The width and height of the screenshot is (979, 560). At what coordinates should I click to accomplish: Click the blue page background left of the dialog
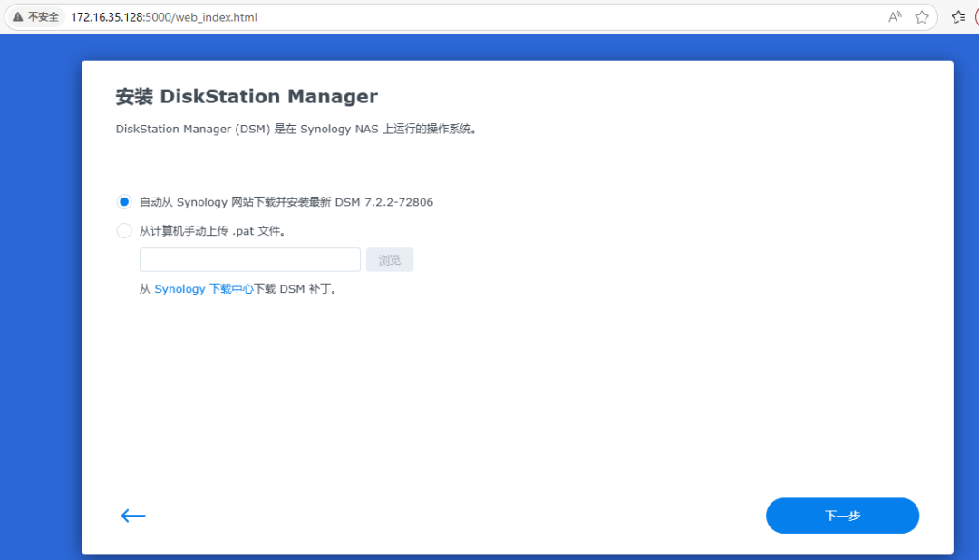point(41,299)
